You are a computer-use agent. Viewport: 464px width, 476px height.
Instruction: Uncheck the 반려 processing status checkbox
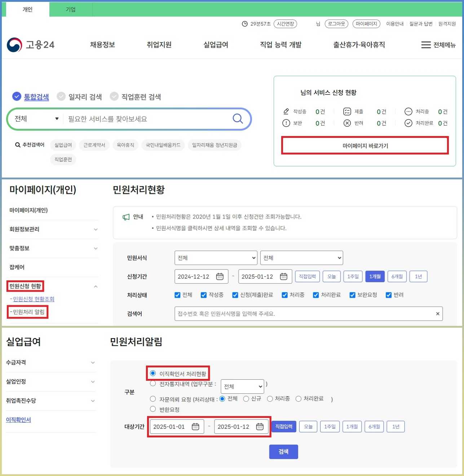click(x=388, y=295)
